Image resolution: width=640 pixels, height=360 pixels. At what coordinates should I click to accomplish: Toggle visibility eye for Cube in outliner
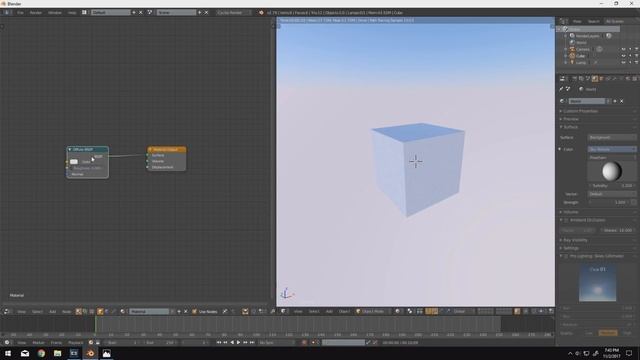[x=623, y=56]
